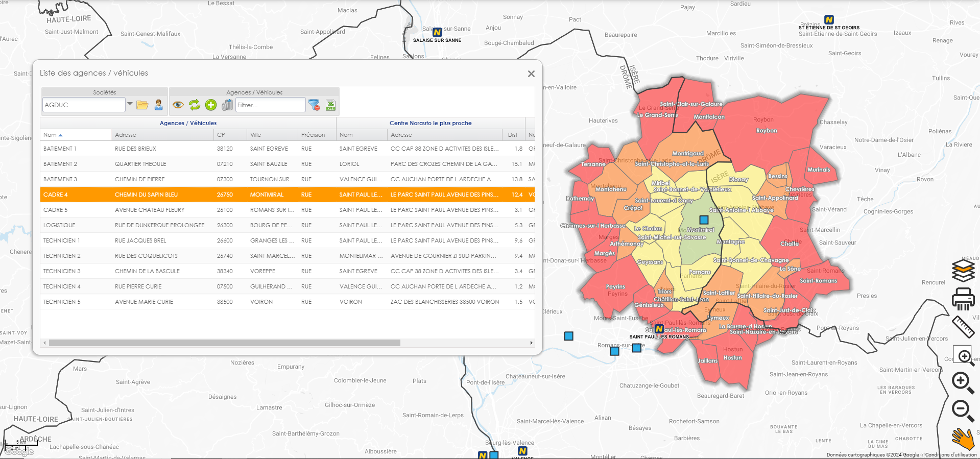980x459 pixels.
Task: Click the green add agency button
Action: [x=211, y=105]
